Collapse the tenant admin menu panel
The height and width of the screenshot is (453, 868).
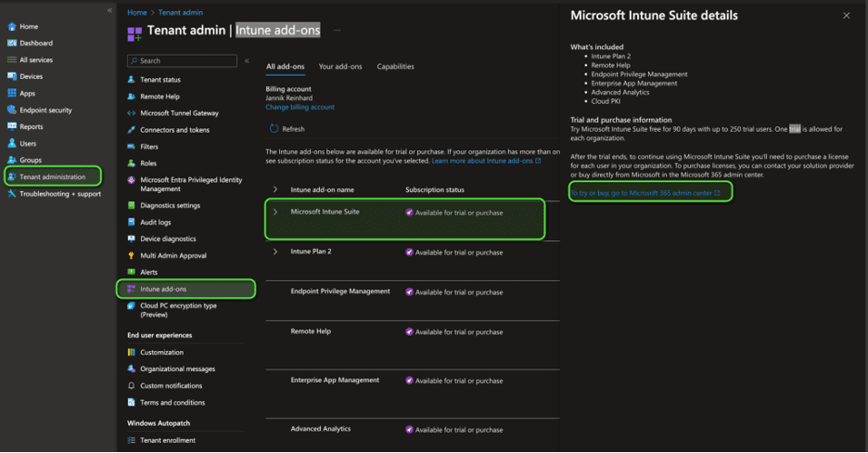tap(247, 61)
